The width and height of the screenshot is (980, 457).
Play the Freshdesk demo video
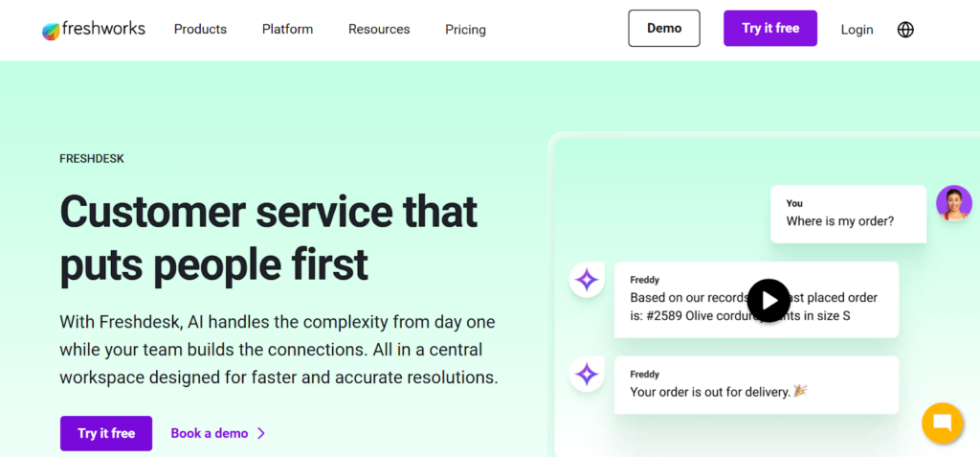tap(768, 300)
